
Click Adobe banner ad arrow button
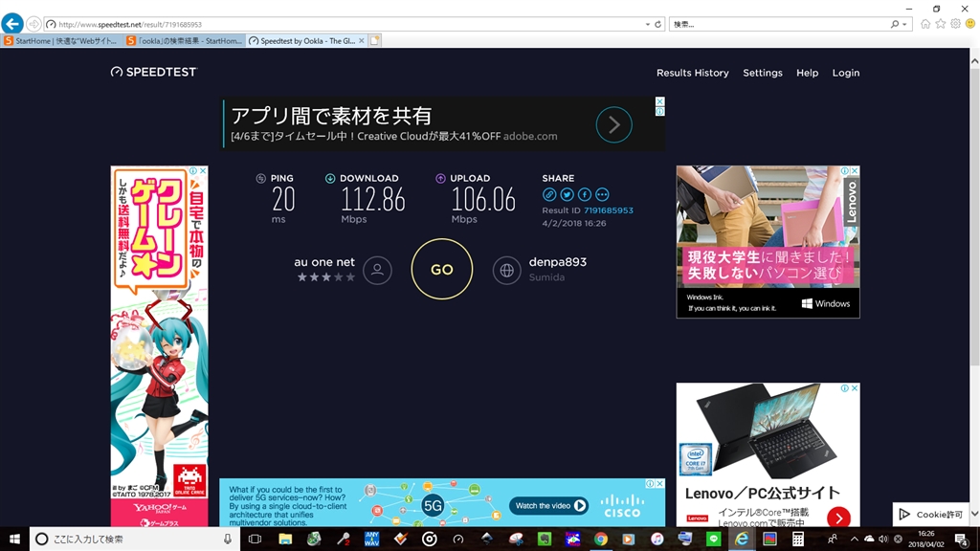point(613,125)
